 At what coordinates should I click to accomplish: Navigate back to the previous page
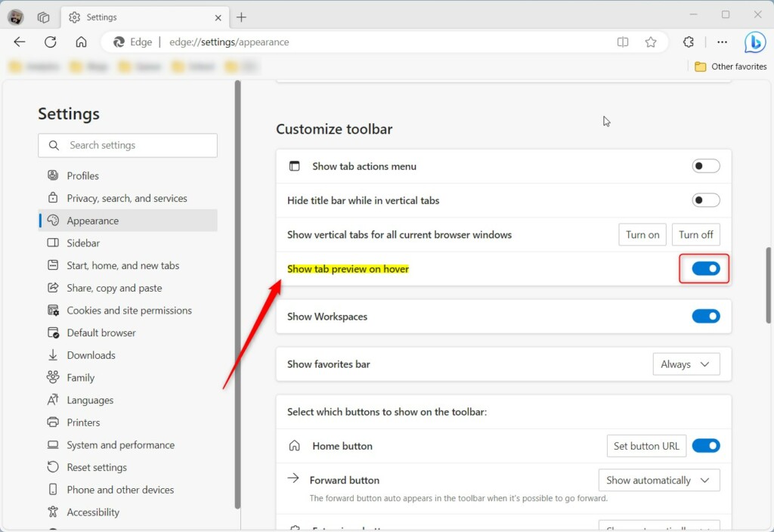coord(20,42)
